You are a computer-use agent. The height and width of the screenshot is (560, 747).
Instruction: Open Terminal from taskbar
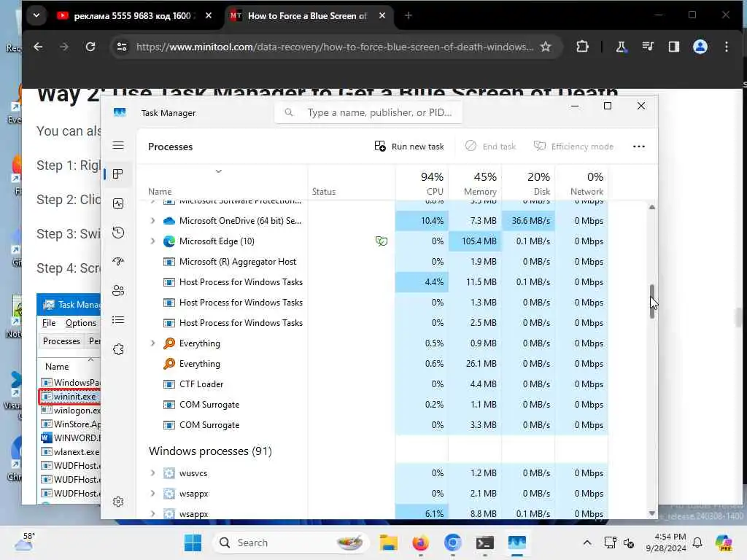coord(484,542)
